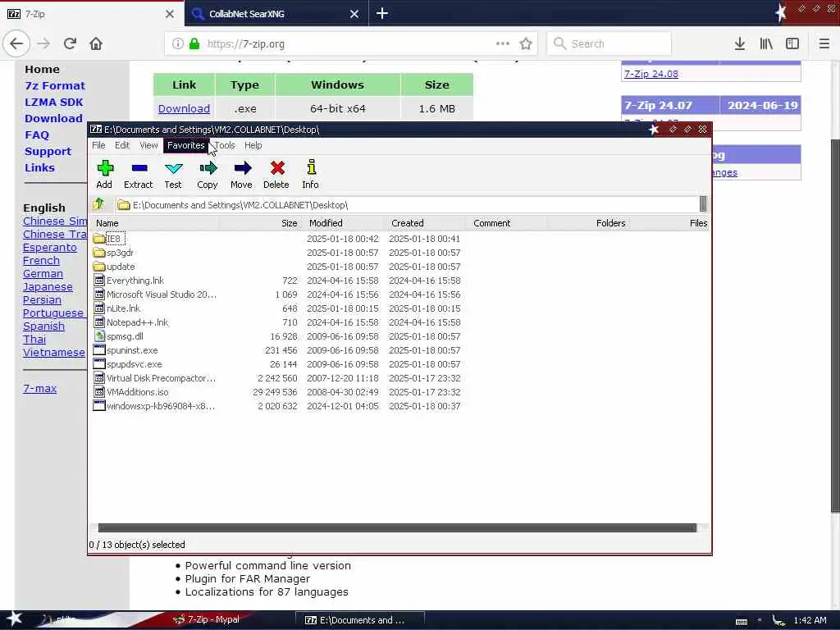Select the spmsg.dll file icon

point(99,336)
